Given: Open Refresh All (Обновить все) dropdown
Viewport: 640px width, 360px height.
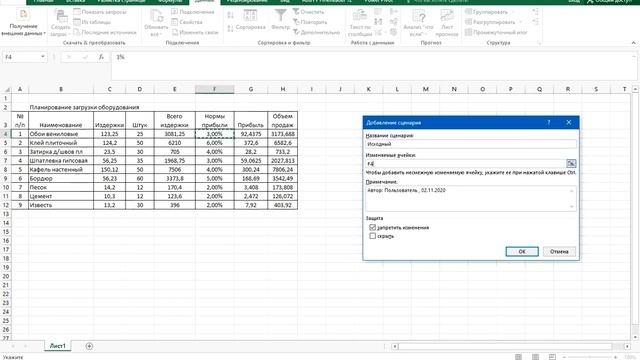Looking at the screenshot, I should pos(156,24).
